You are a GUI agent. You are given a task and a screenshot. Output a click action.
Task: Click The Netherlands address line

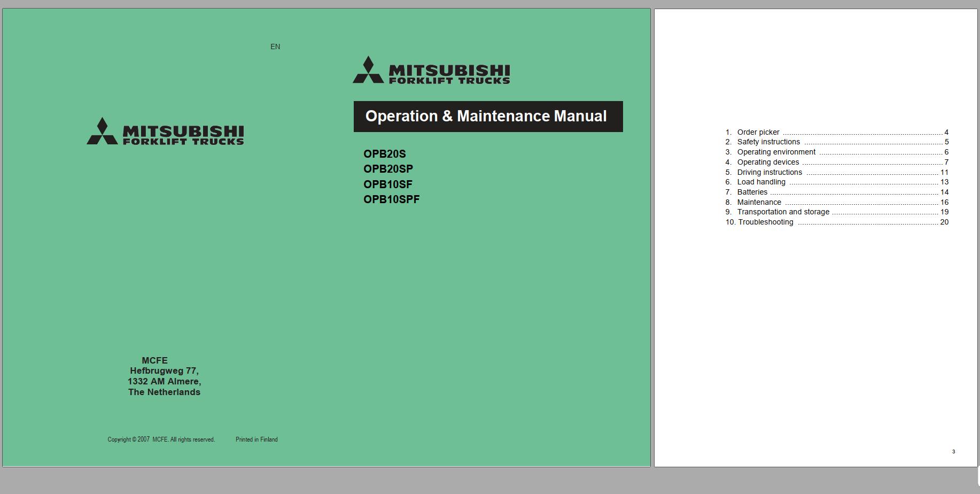(x=165, y=392)
